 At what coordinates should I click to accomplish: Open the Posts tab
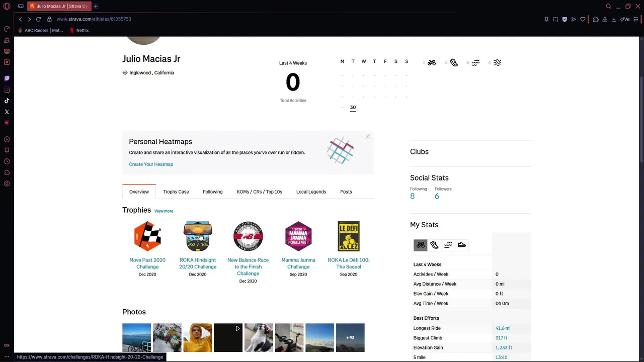(346, 192)
